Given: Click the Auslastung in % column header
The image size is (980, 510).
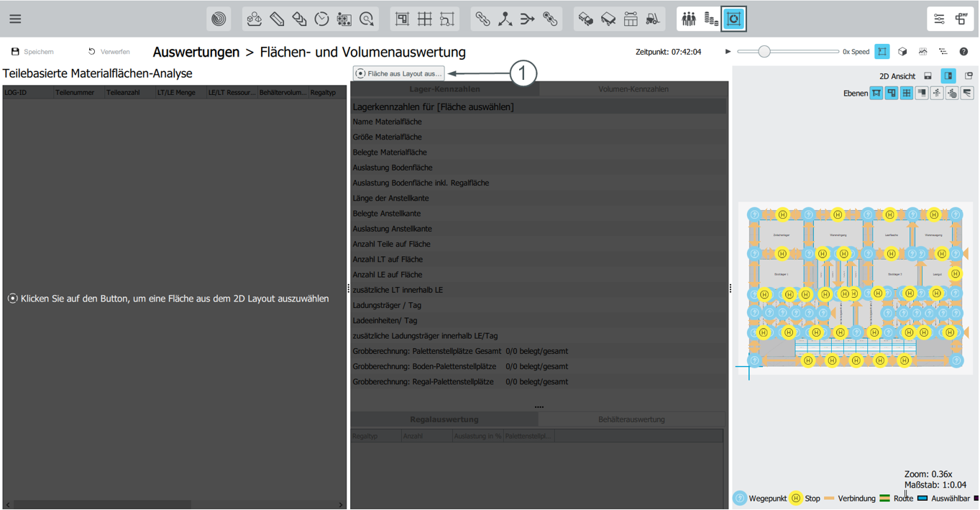Looking at the screenshot, I should 477,437.
